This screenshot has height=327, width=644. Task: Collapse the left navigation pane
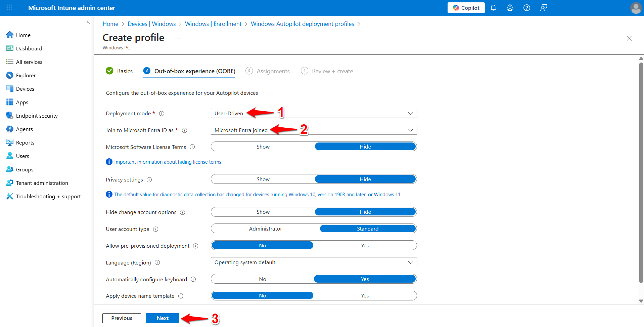pos(88,22)
